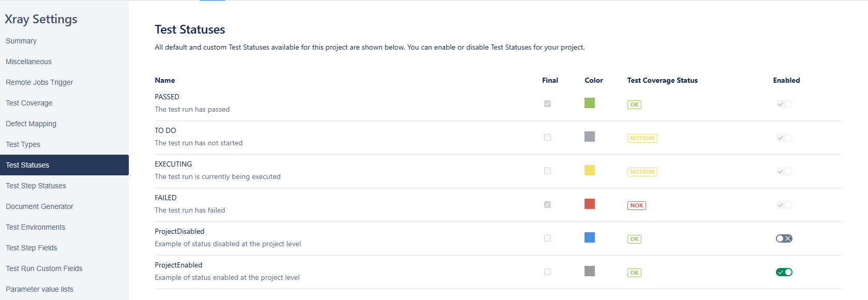This screenshot has height=300, width=868.
Task: Click the OK coverage badge for PASSED
Action: (x=634, y=104)
